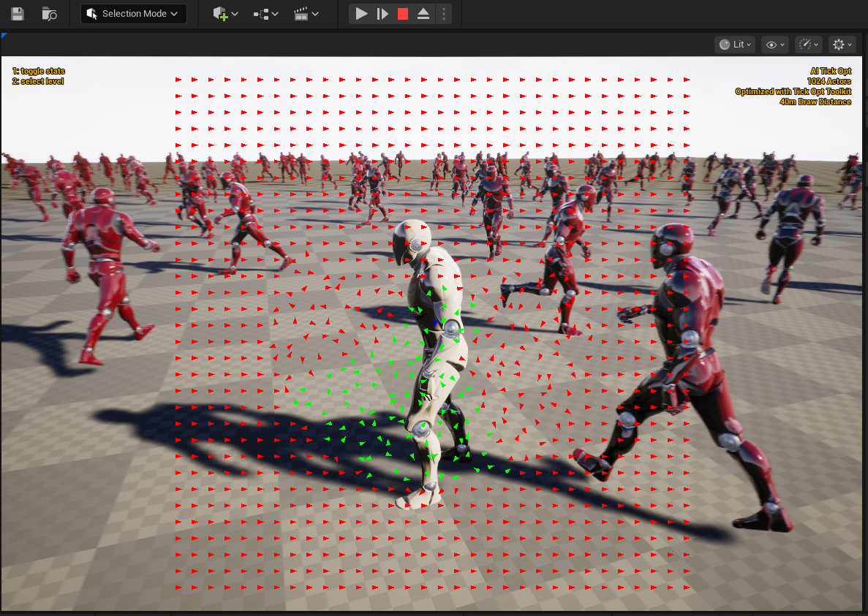Open the Lit view mode dropdown
Image resolution: width=868 pixels, height=616 pixels.
pyautogui.click(x=735, y=45)
